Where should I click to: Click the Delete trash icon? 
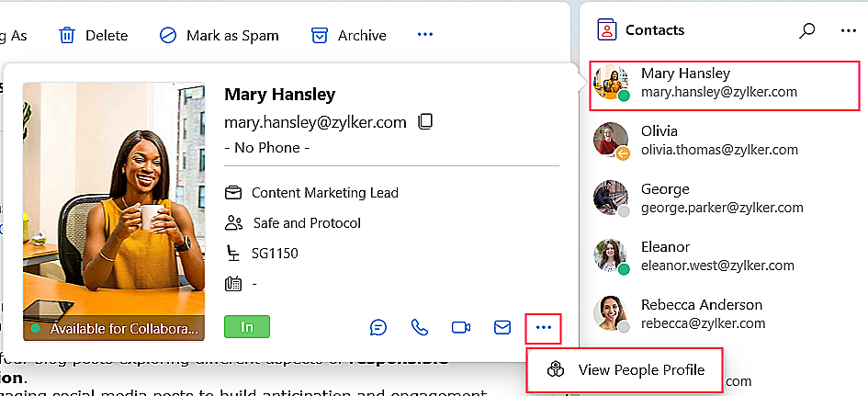67,36
